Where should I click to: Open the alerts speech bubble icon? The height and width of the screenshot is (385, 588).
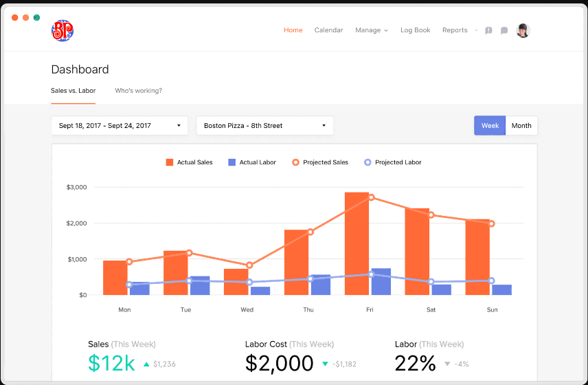(488, 30)
